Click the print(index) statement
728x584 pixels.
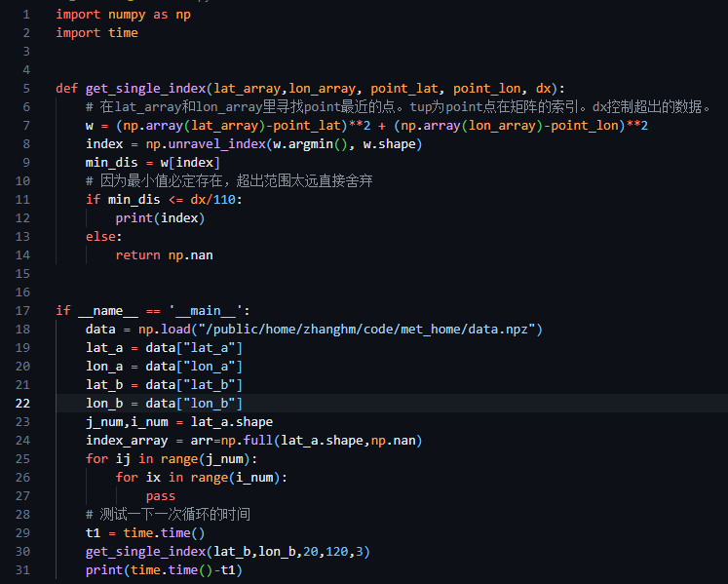[x=160, y=217]
